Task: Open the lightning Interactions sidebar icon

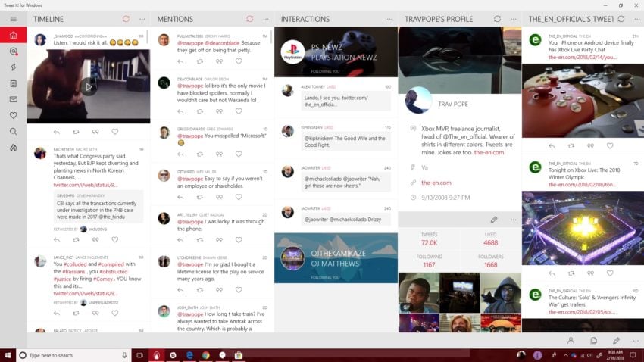Action: pyautogui.click(x=13, y=67)
